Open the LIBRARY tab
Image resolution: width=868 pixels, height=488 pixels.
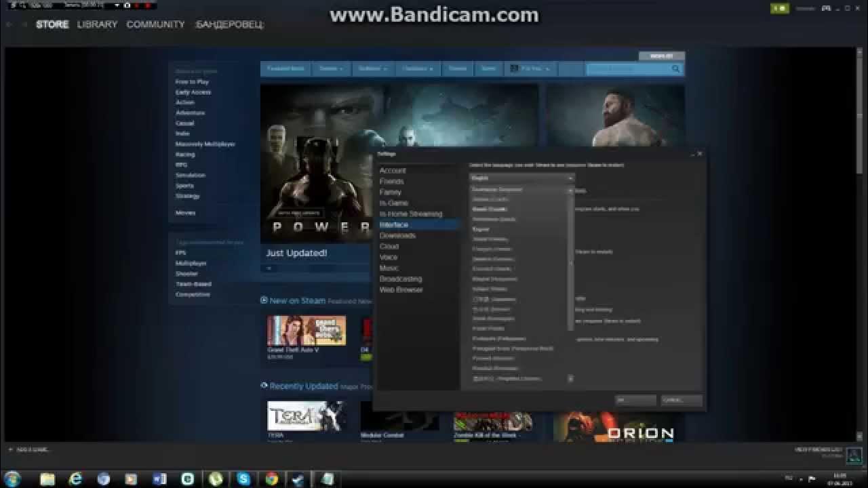[x=97, y=24]
